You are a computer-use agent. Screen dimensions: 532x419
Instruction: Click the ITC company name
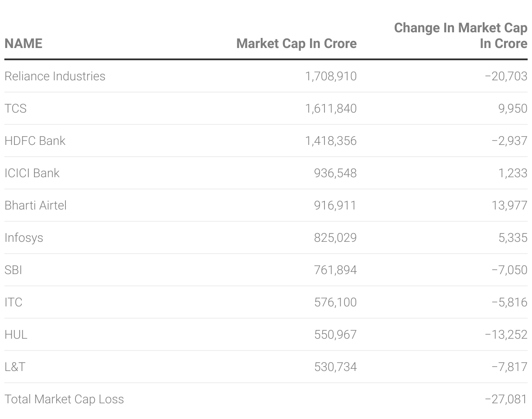coord(14,302)
